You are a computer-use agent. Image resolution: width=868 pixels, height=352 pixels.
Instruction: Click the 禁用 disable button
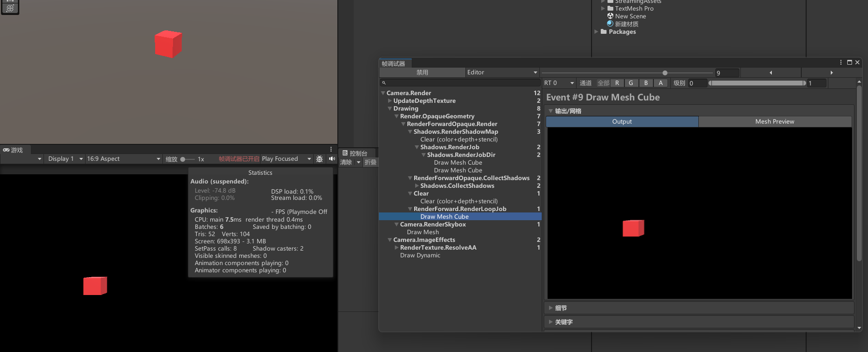pos(422,72)
